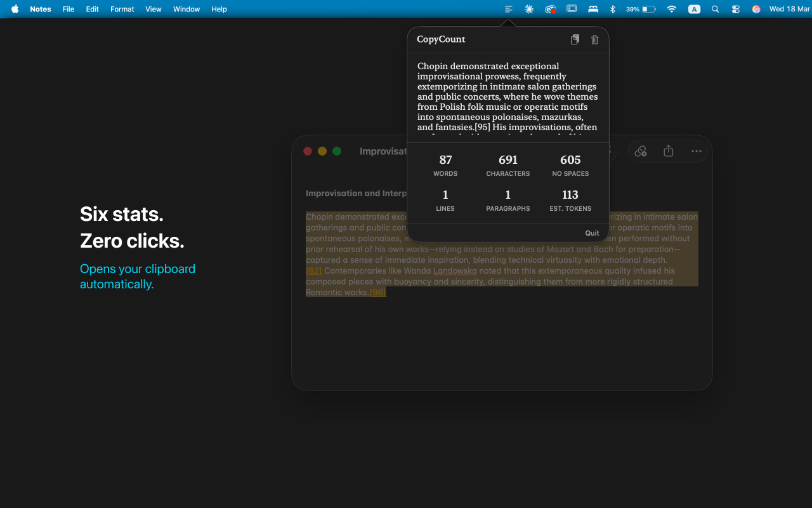Click the note heading Improvisation and Interp

(x=356, y=193)
